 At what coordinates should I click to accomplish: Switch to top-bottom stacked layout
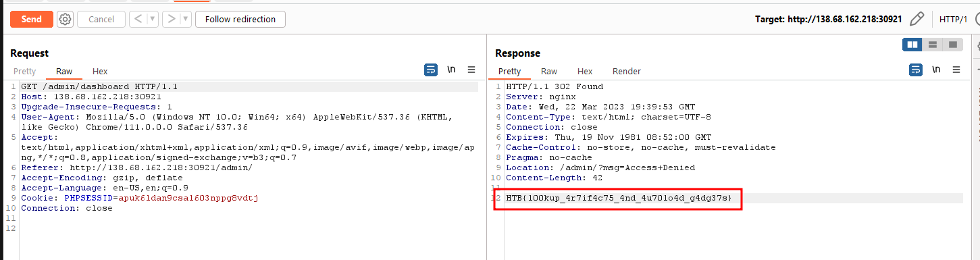click(933, 45)
